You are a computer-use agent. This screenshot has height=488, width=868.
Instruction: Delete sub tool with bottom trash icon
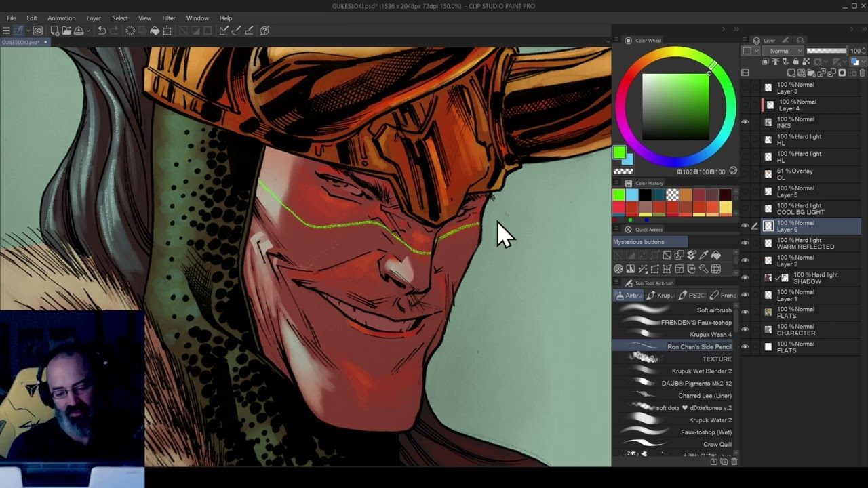click(734, 461)
